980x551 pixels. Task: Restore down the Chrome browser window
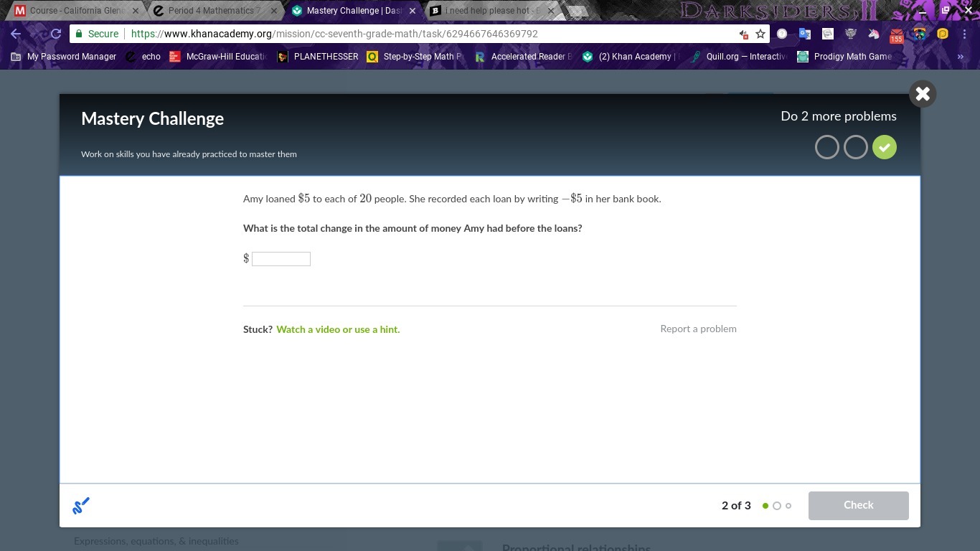pos(946,10)
